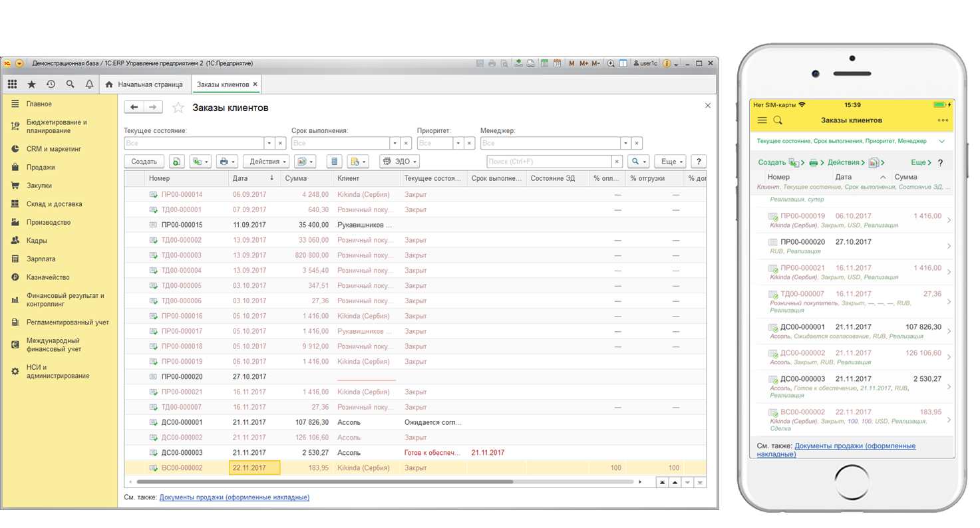980x528 pixels.
Task: Open the Действия dropdown on desktop
Action: click(x=266, y=162)
